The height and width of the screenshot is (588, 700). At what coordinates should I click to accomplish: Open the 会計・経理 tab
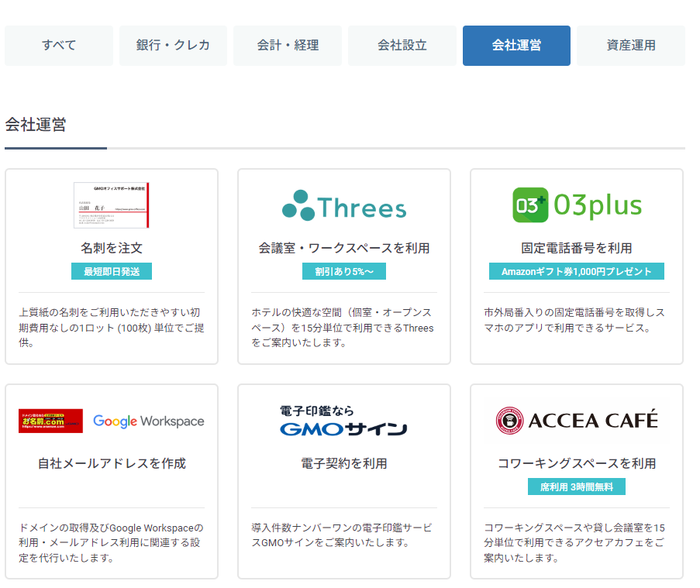[x=288, y=46]
